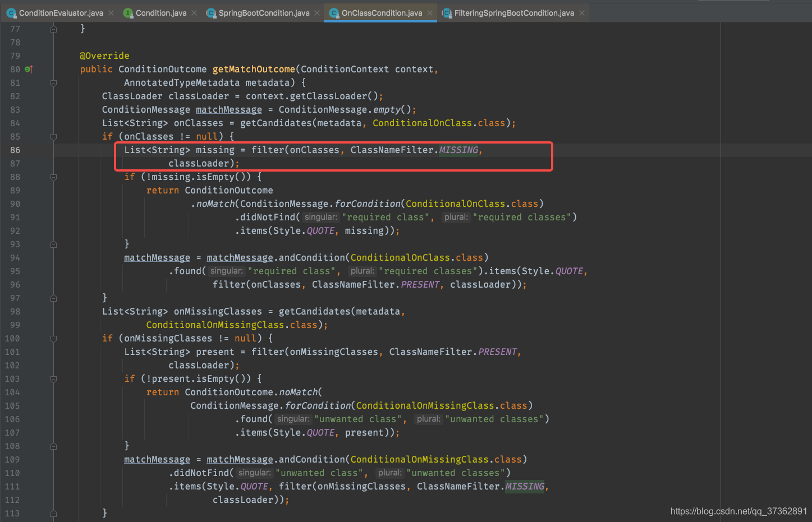This screenshot has width=812, height=522.
Task: Click classLoader argument on line 112
Action: coord(243,500)
